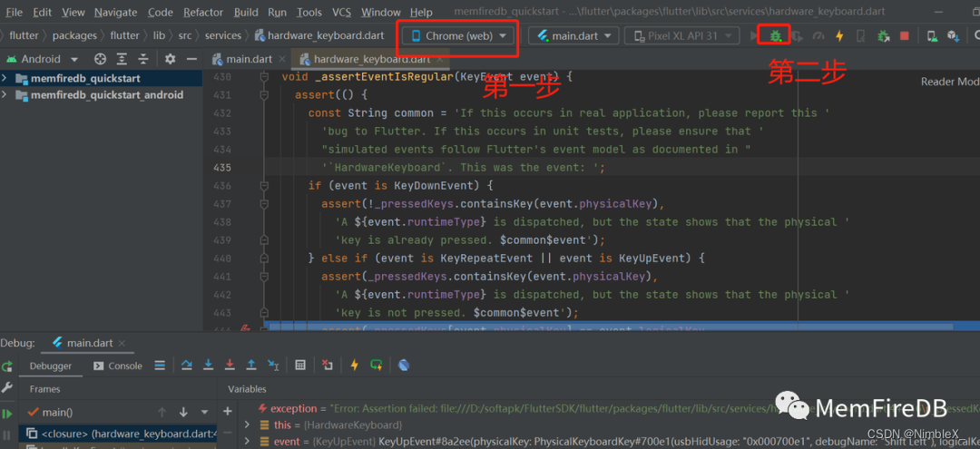Open main() thread selector dropdown arrow
The width and height of the screenshot is (980, 449).
click(x=204, y=412)
